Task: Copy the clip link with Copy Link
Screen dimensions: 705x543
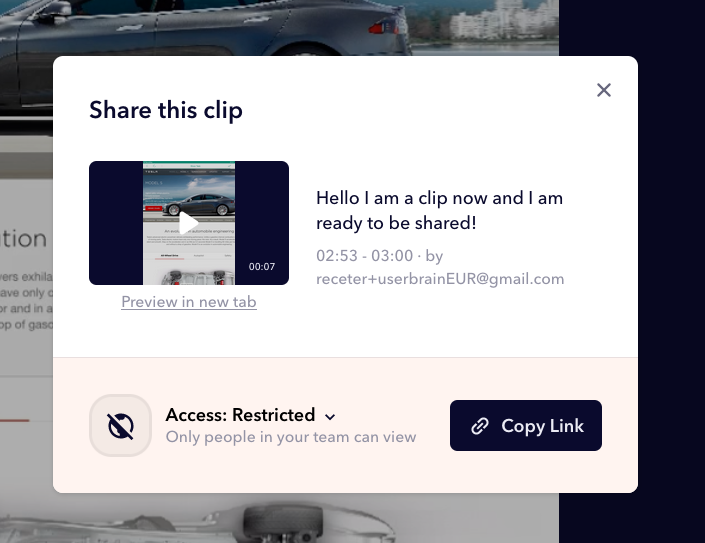Action: pyautogui.click(x=526, y=425)
